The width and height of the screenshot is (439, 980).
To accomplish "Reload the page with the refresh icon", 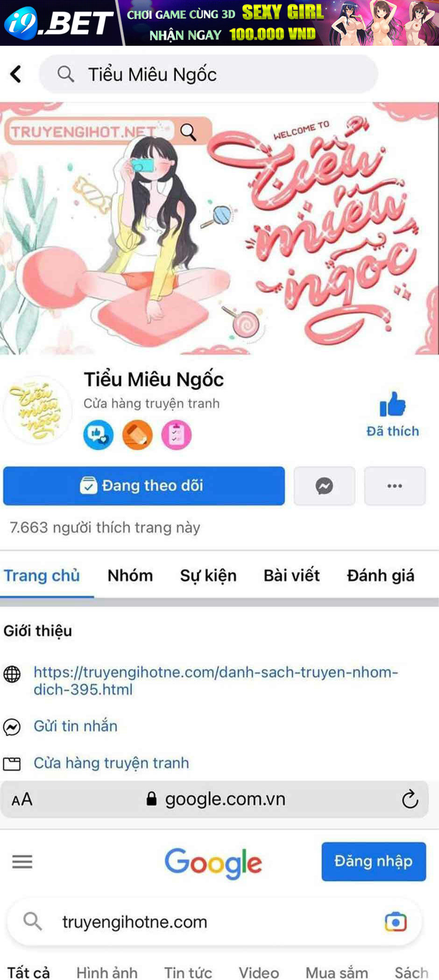I will (x=410, y=799).
